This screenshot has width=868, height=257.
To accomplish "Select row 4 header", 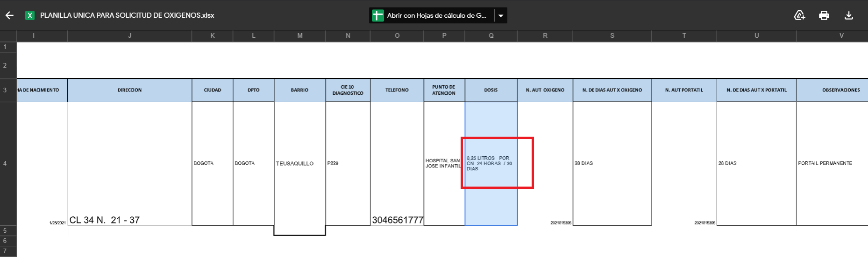I will (8, 164).
